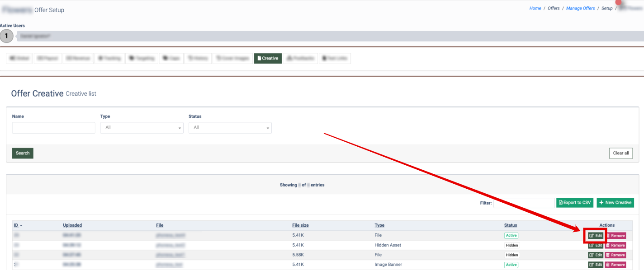Edit the Hidden Asset creative

[x=596, y=245]
